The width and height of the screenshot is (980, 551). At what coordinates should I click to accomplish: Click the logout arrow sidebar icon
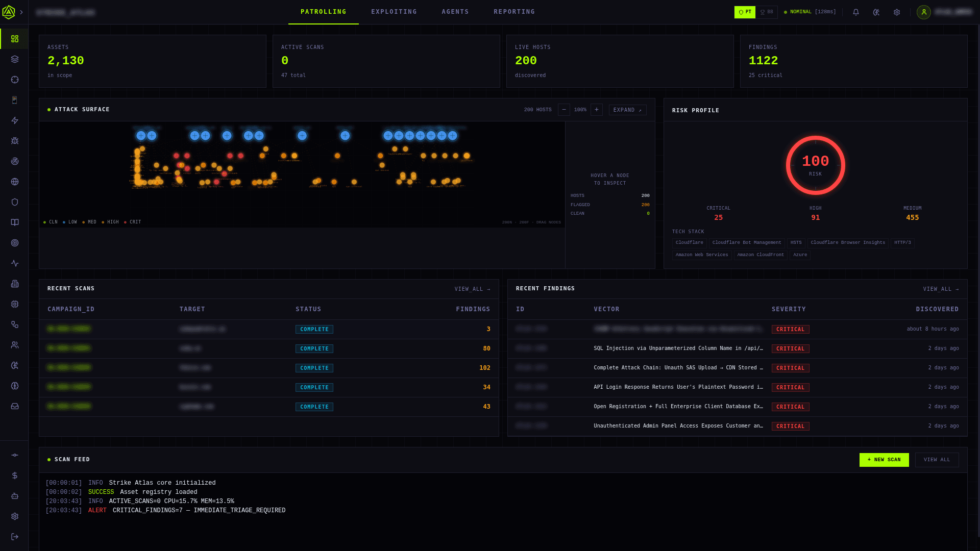15,537
